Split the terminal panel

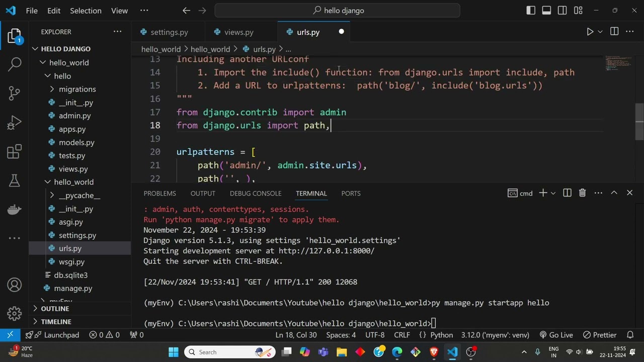click(567, 193)
